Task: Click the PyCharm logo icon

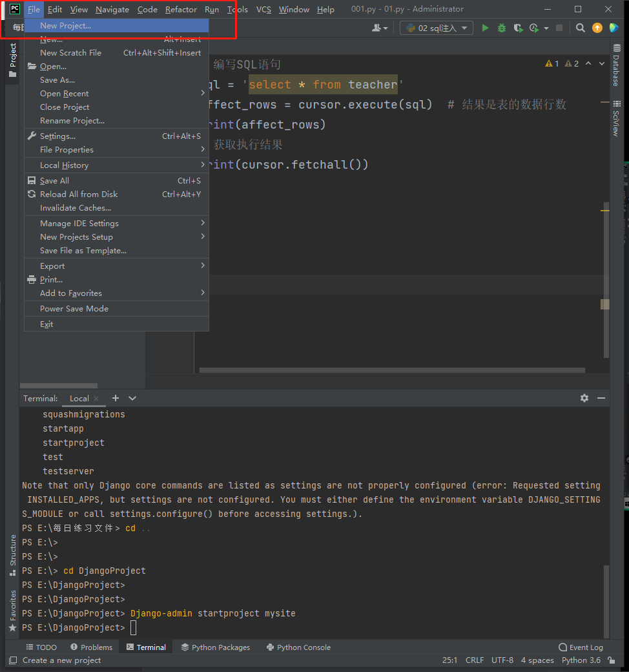Action: pos(15,9)
